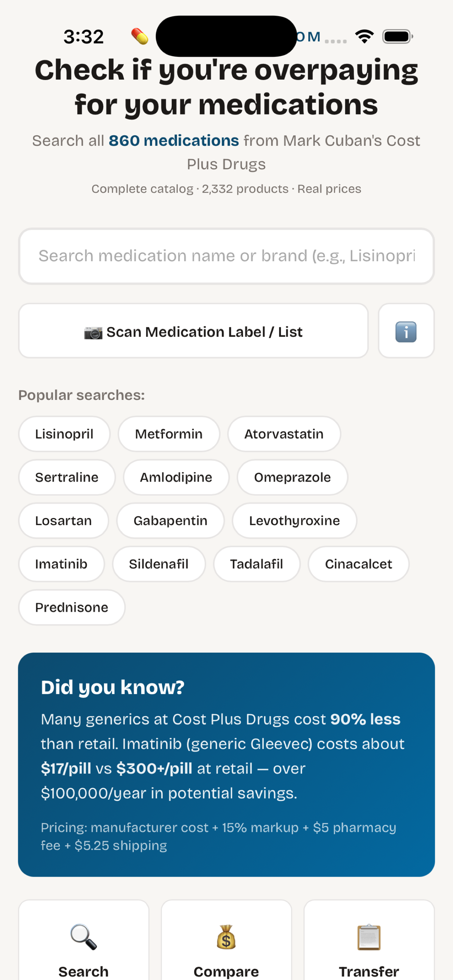This screenshot has height=980, width=453.
Task: Select the Lisinopril popular search chip
Action: 64,434
